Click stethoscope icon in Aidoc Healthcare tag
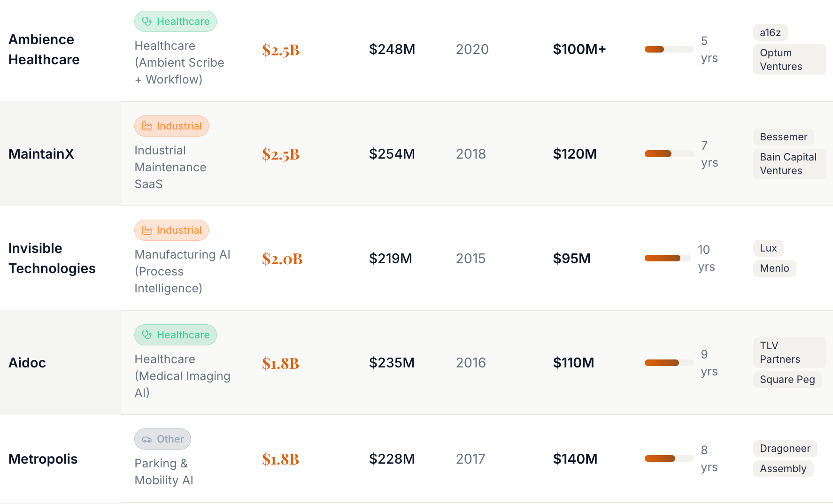Image resolution: width=833 pixels, height=504 pixels. 147,335
